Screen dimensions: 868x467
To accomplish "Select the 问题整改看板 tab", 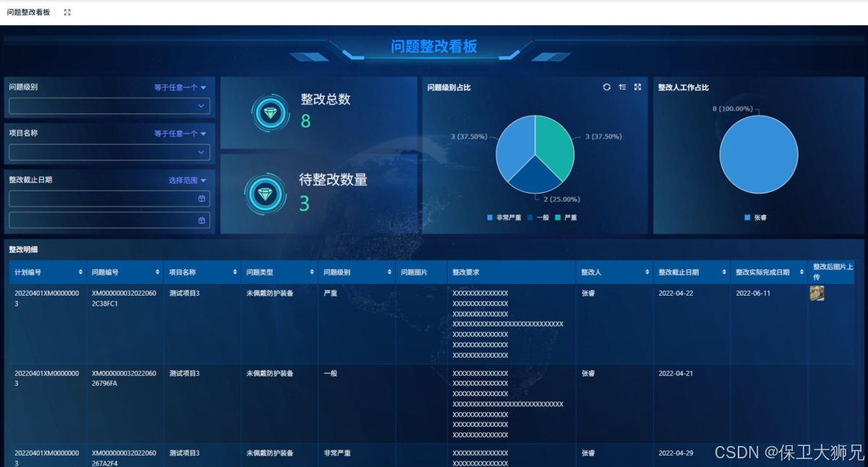I will (28, 12).
